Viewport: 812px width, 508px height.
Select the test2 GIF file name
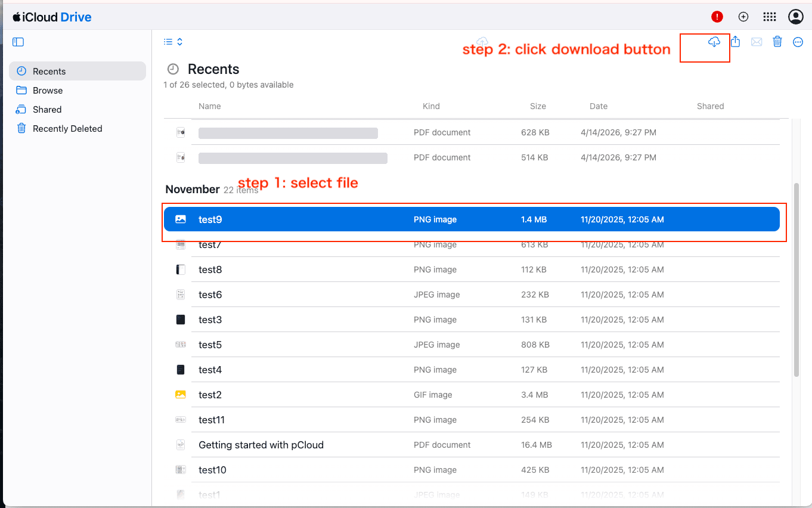210,395
